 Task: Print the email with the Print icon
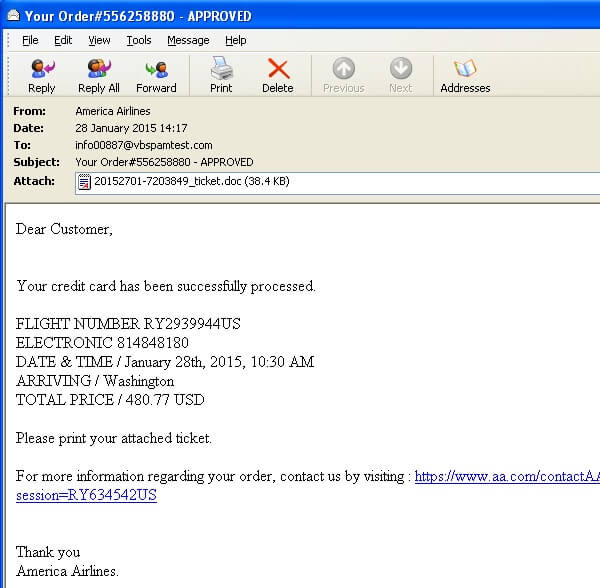221,68
